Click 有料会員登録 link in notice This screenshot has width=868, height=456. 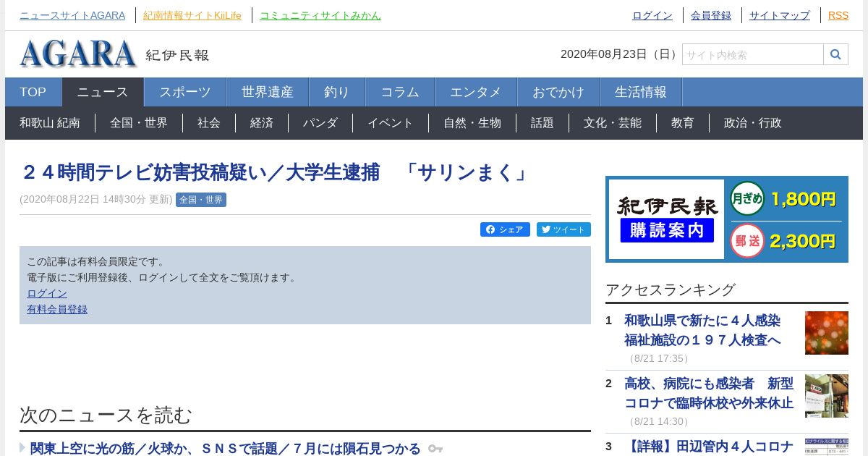[x=57, y=309]
